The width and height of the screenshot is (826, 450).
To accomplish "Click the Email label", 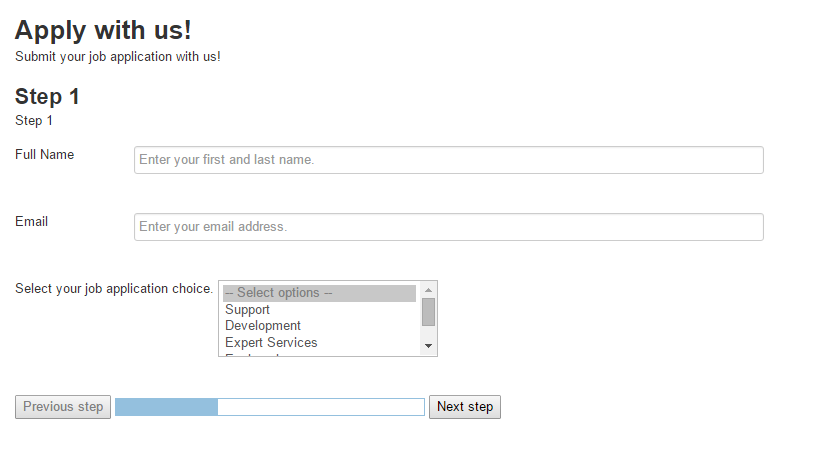I will 31,221.
